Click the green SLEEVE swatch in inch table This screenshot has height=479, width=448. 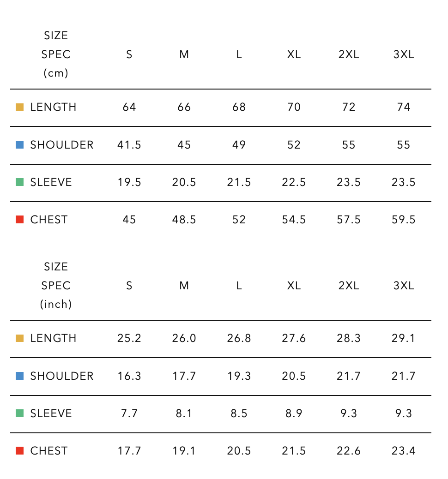(19, 413)
